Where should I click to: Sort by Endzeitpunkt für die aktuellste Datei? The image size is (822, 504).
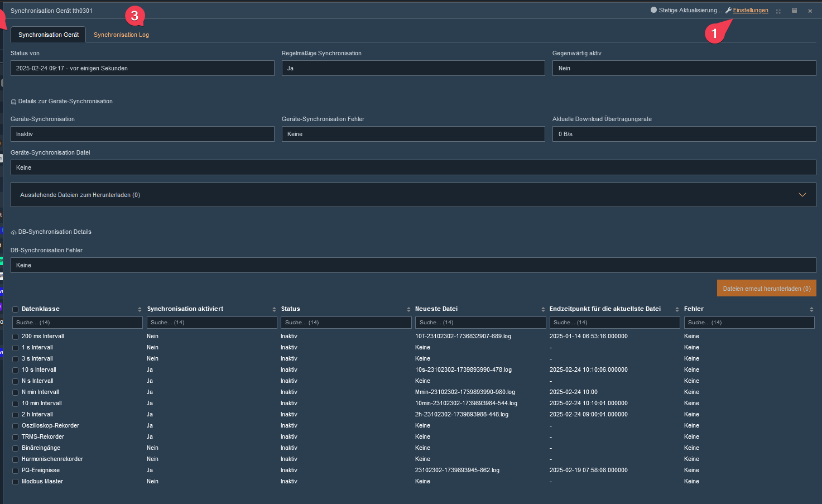[677, 309]
